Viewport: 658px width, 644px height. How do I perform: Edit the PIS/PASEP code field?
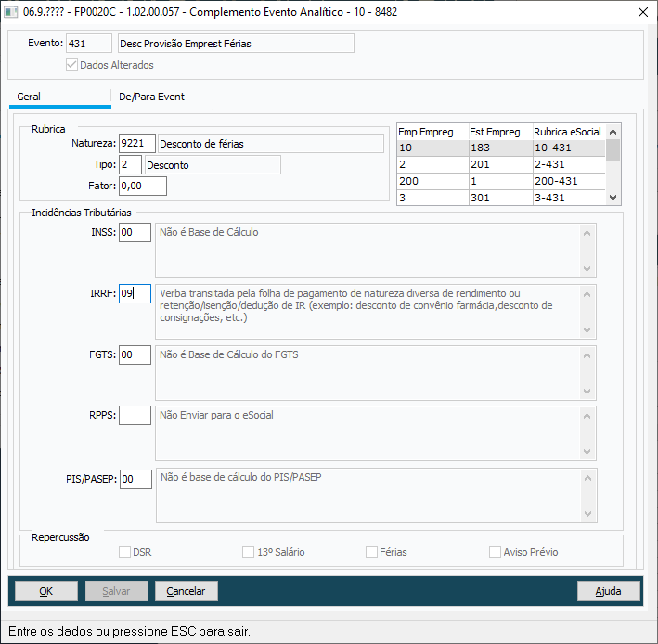pyautogui.click(x=136, y=479)
